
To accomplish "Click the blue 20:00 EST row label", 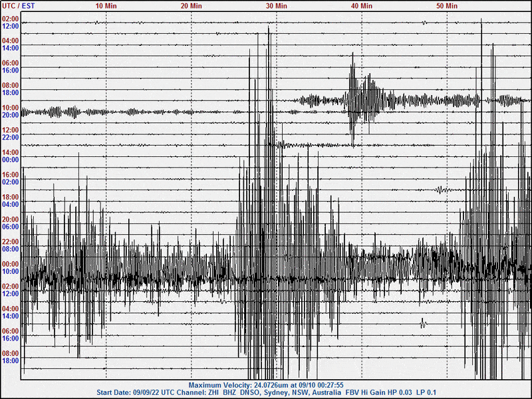I will (x=10, y=115).
